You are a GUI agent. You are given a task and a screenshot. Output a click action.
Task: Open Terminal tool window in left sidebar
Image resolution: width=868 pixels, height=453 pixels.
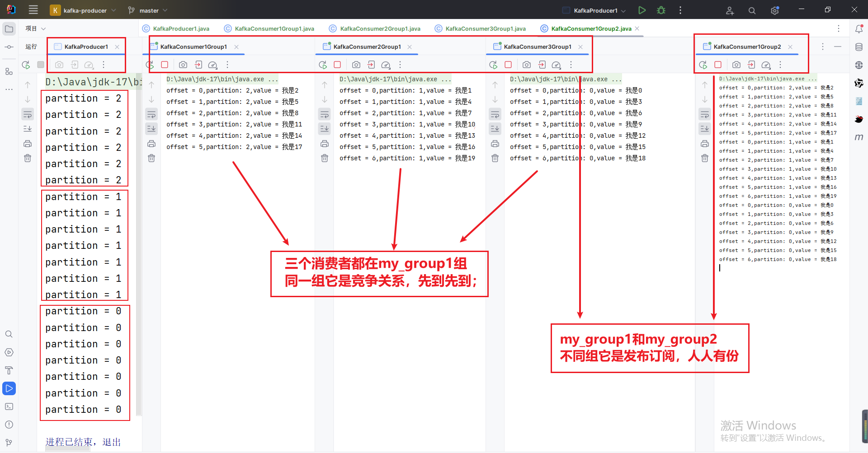click(x=9, y=406)
